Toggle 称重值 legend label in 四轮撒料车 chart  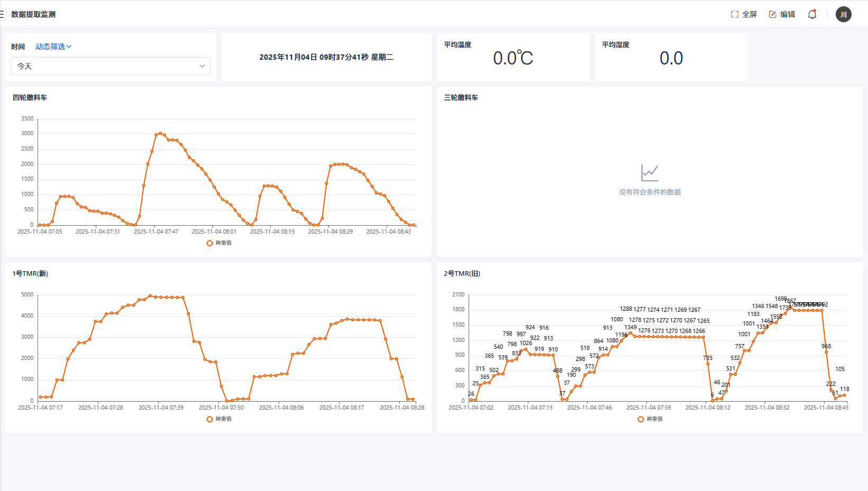point(224,243)
